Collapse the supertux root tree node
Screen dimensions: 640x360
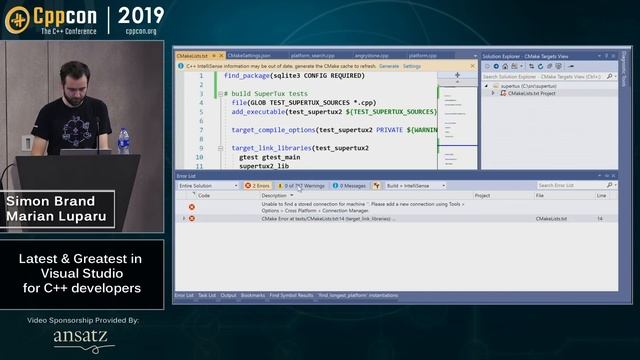pos(486,86)
